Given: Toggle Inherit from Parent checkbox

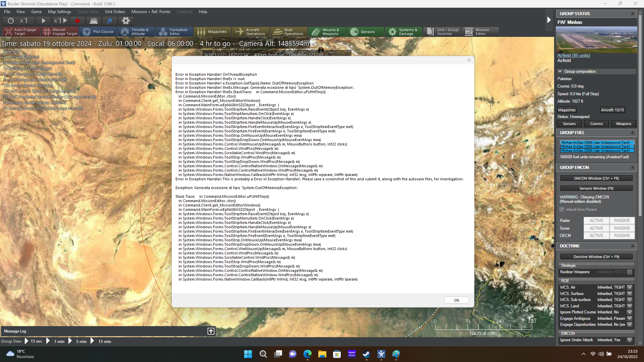Looking at the screenshot, I should pyautogui.click(x=562, y=209).
